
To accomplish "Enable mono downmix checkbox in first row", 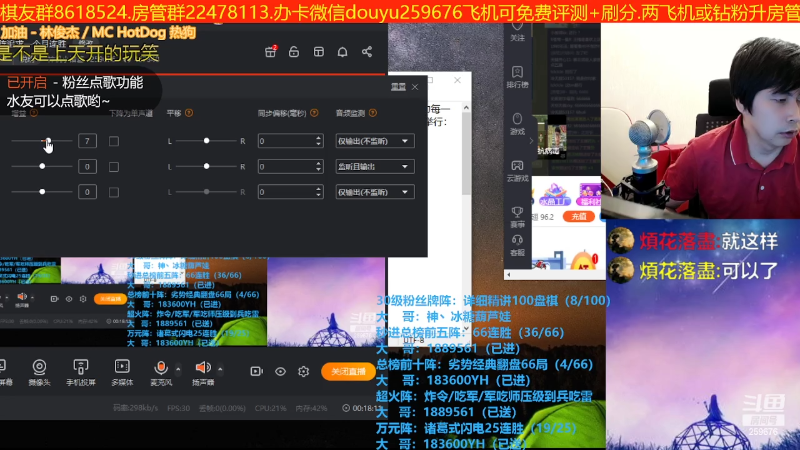I will (114, 141).
